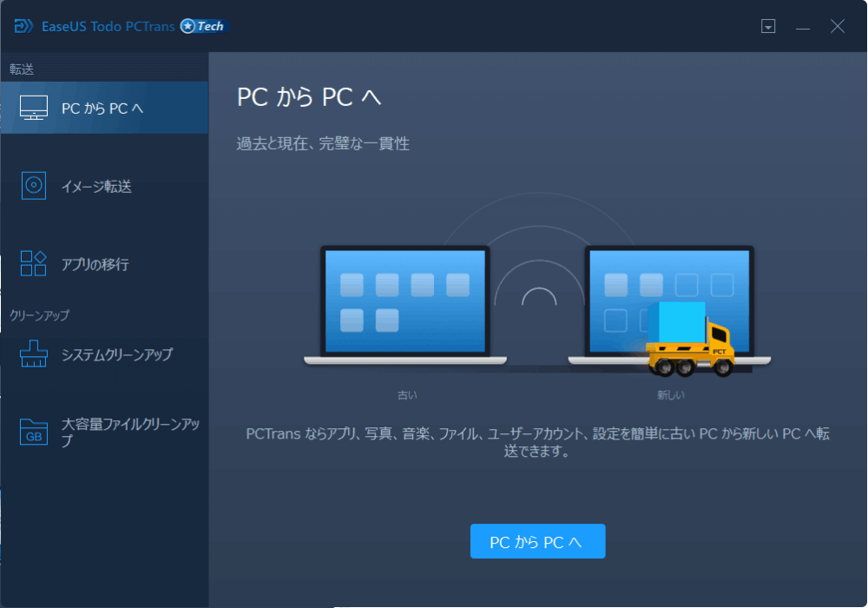Click the クリーンアップ section header
The width and height of the screenshot is (868, 608).
coord(39,315)
